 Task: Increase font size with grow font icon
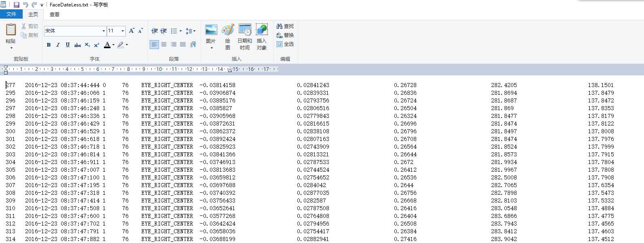[131, 31]
